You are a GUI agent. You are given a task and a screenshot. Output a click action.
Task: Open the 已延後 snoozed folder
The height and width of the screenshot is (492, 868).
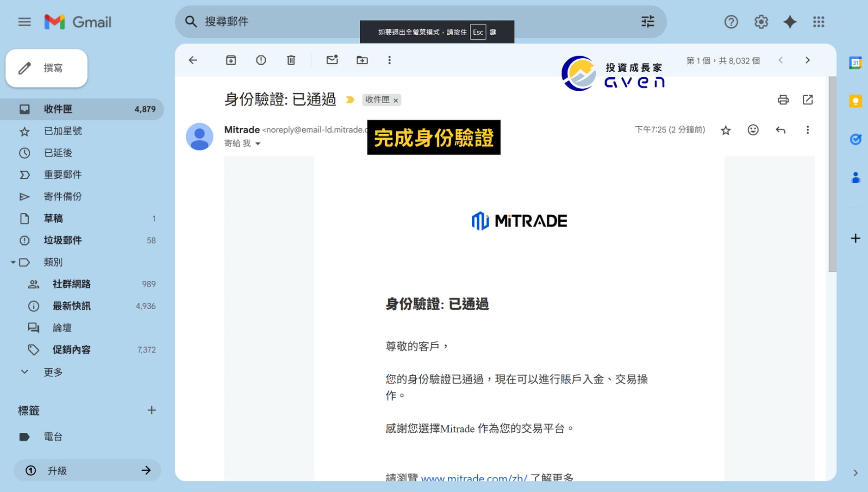[x=82, y=153]
